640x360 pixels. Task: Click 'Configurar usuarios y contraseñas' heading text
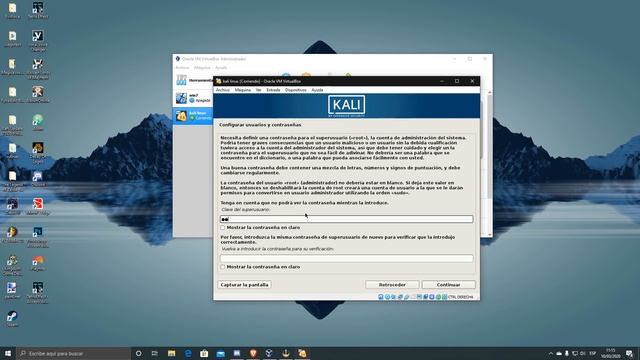coord(260,125)
